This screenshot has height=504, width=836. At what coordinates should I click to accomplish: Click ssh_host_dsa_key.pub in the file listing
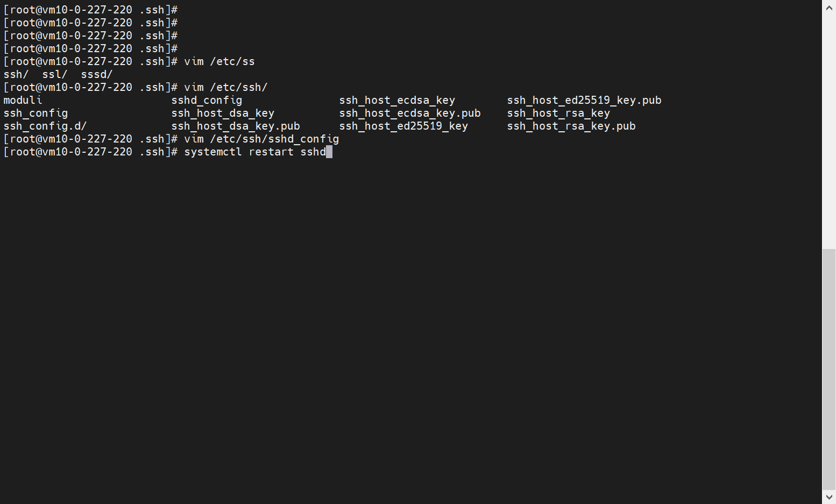pyautogui.click(x=236, y=126)
